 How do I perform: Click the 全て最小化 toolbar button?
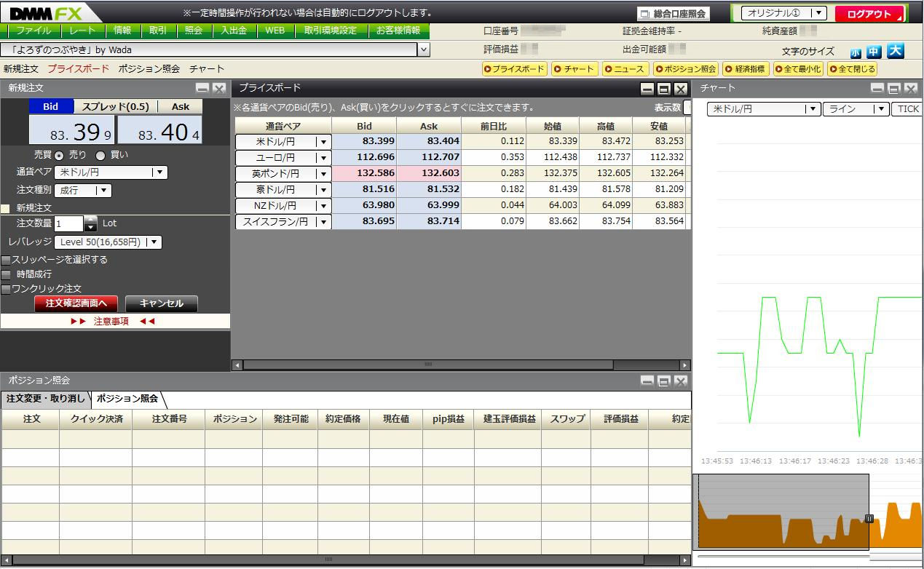(x=797, y=69)
